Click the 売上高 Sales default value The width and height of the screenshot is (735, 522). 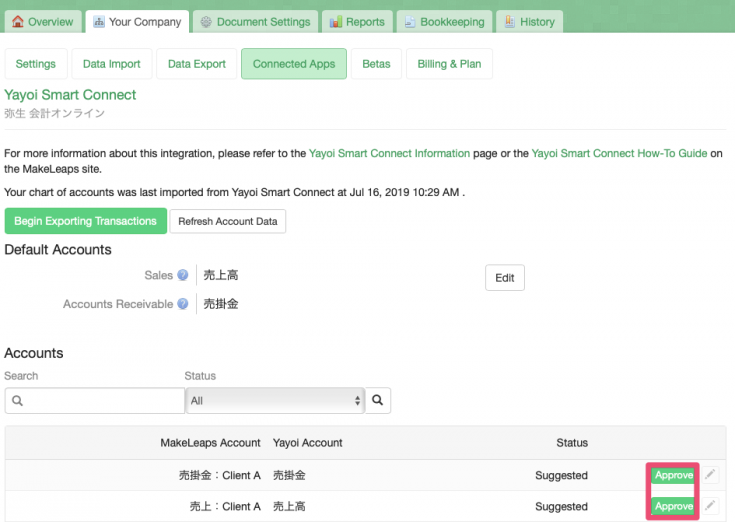(221, 275)
